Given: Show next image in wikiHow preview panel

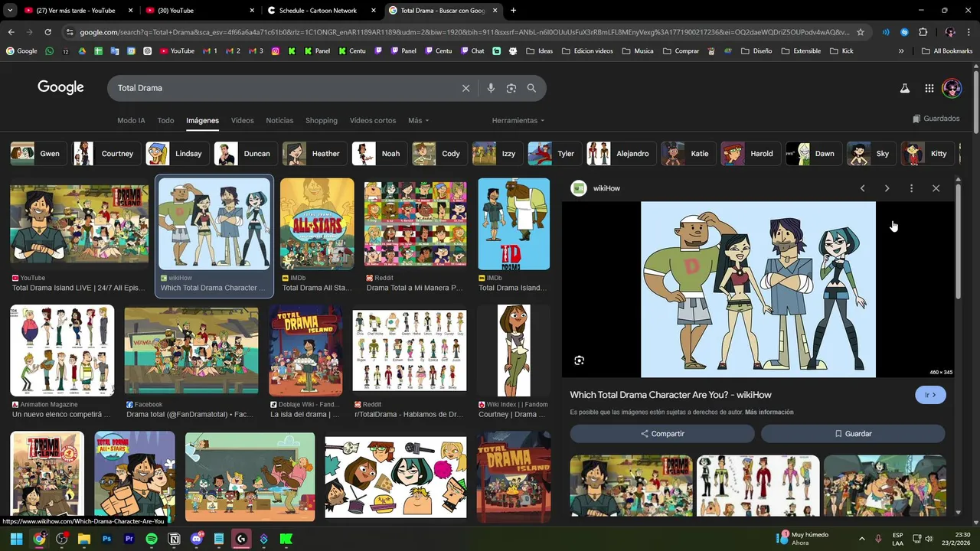Looking at the screenshot, I should [887, 188].
